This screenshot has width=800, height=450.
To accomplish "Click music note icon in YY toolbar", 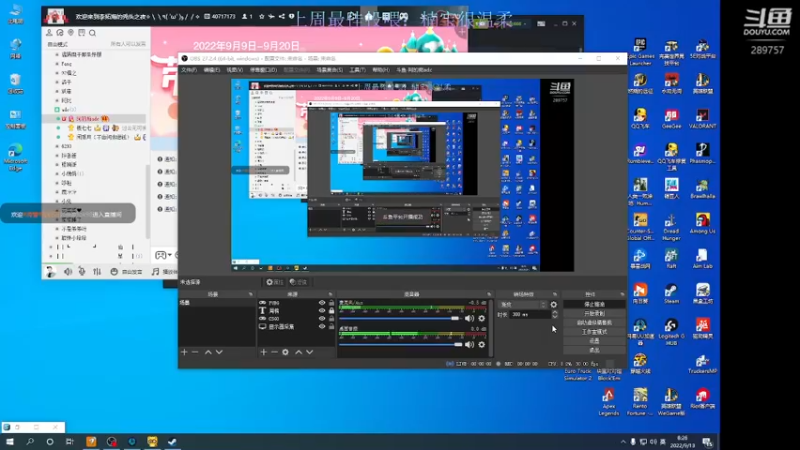I will [156, 272].
